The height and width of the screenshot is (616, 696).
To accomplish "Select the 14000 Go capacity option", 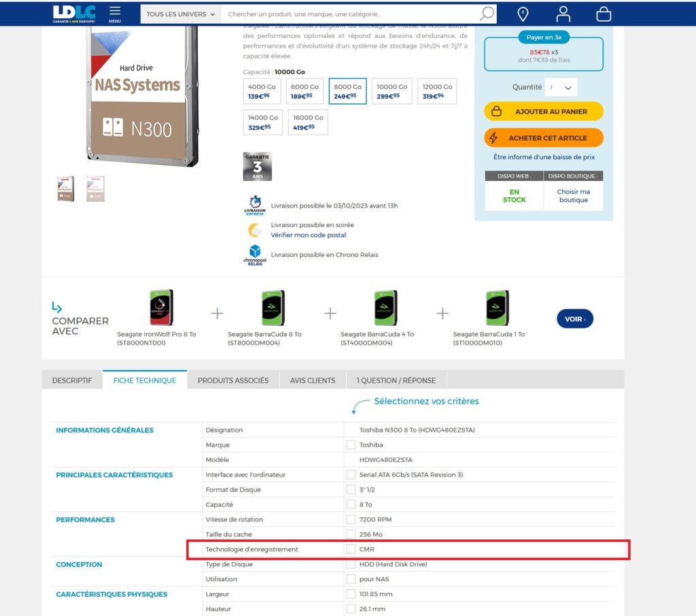I will coord(263,122).
